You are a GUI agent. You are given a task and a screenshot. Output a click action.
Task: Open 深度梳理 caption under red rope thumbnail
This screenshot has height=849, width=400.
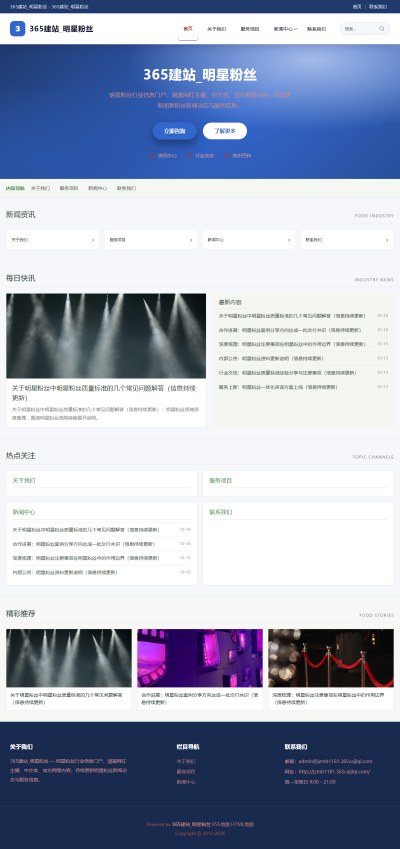click(330, 698)
